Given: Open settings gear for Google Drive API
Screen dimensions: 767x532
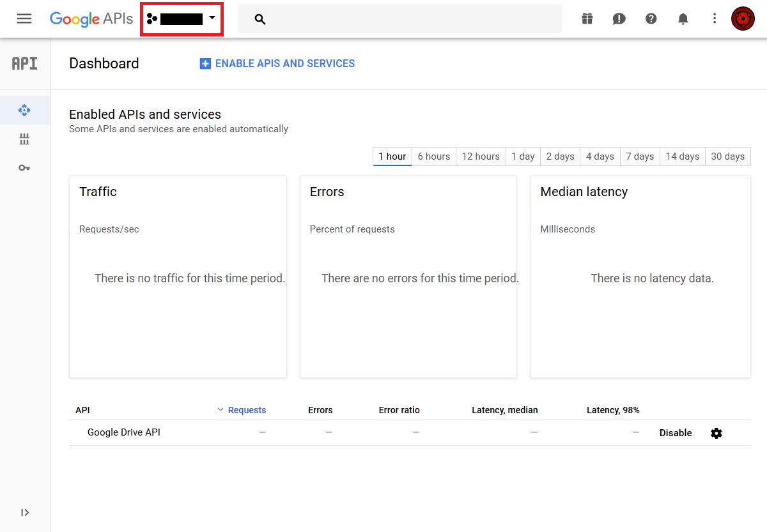Looking at the screenshot, I should pos(716,433).
